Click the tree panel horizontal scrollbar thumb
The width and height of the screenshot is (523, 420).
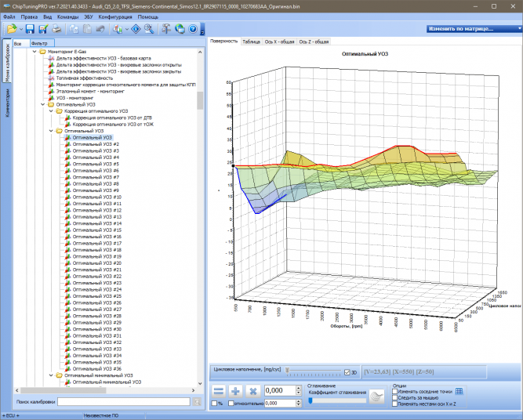click(x=64, y=390)
